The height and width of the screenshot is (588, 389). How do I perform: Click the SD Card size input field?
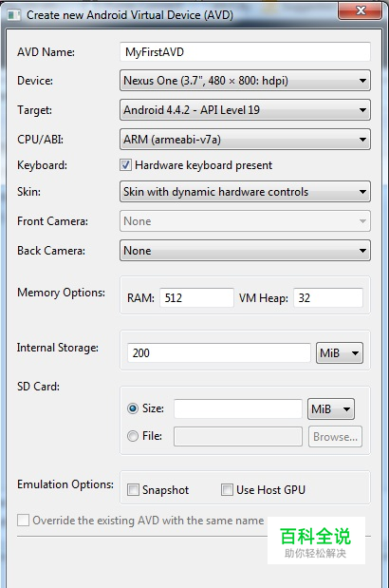pyautogui.click(x=238, y=408)
